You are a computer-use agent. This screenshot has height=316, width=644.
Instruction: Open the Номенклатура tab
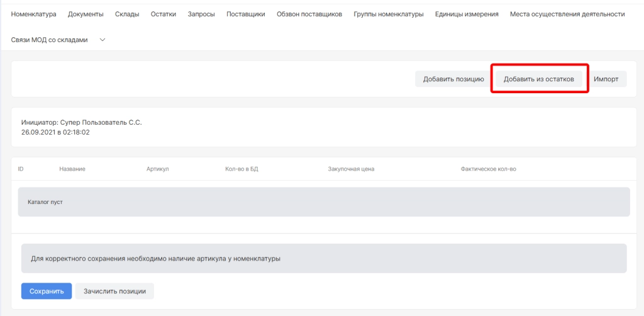(x=34, y=14)
